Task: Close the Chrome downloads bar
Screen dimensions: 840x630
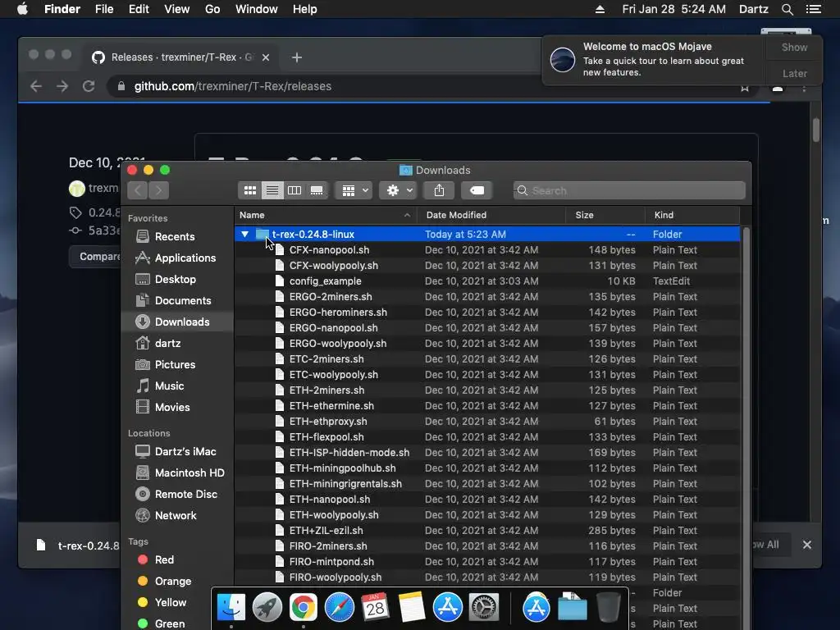Action: 807,545
